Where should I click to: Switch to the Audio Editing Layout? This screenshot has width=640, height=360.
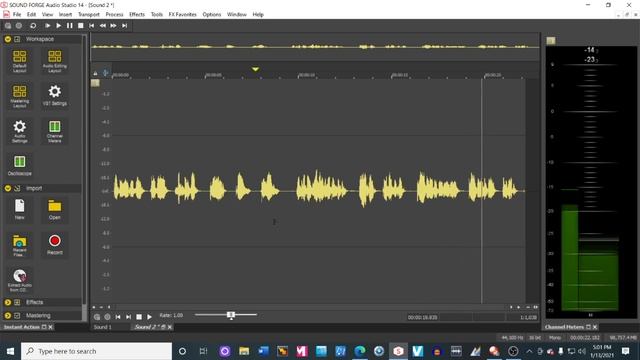[x=55, y=61]
